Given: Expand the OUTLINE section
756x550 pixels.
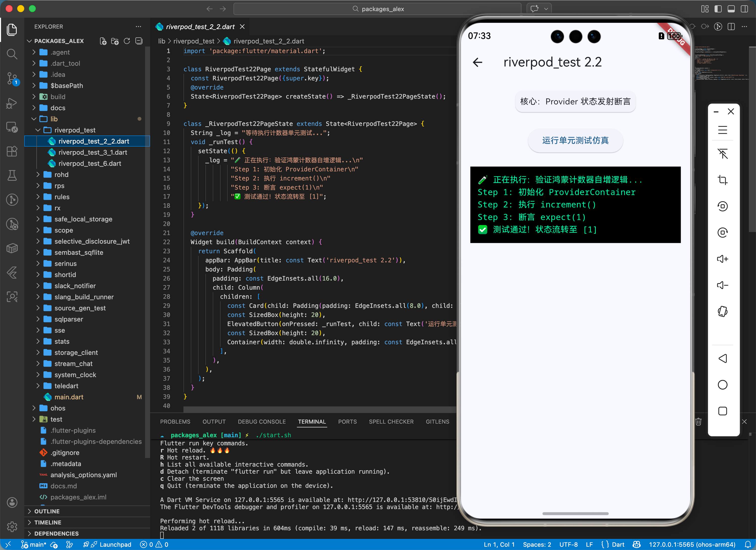Looking at the screenshot, I should (x=47, y=511).
